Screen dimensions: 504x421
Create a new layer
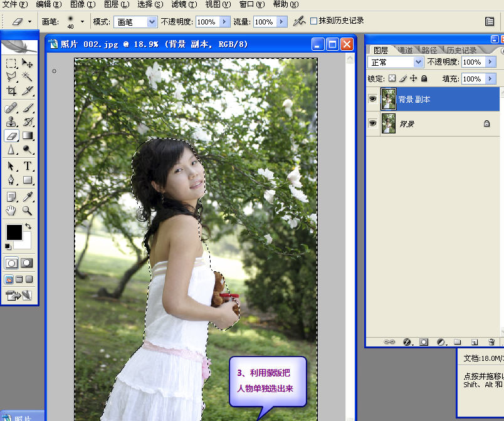click(x=475, y=342)
